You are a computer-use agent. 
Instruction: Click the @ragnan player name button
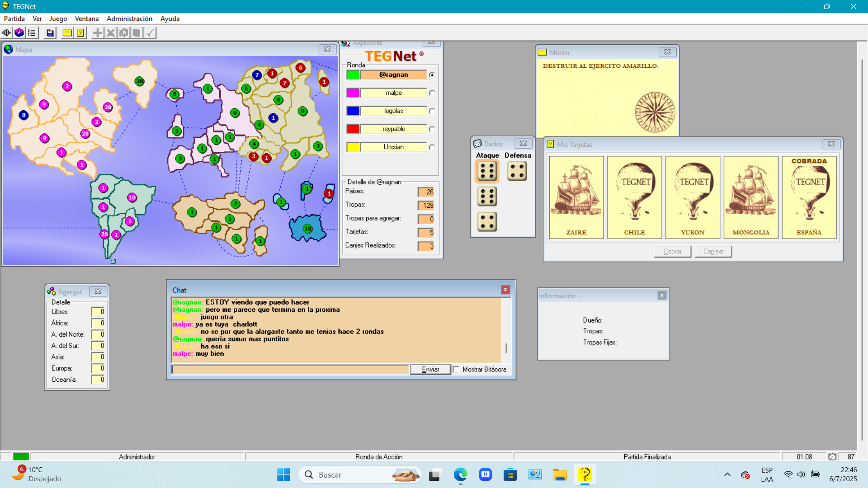(393, 75)
